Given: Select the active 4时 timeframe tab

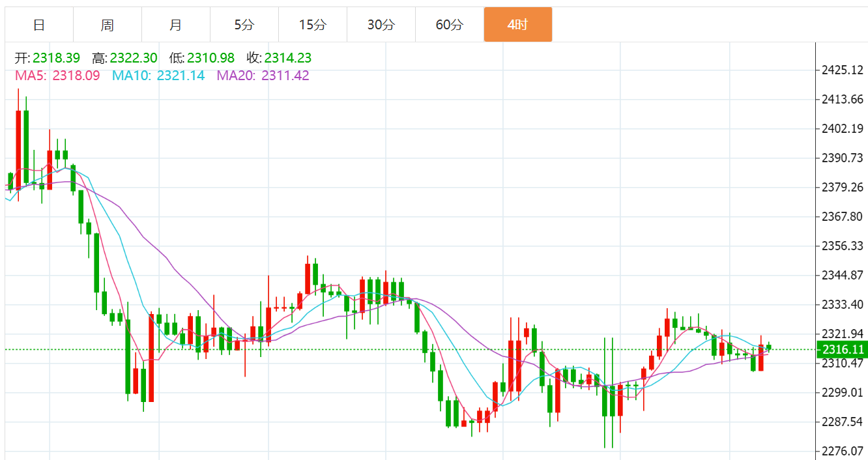Looking at the screenshot, I should [x=518, y=25].
